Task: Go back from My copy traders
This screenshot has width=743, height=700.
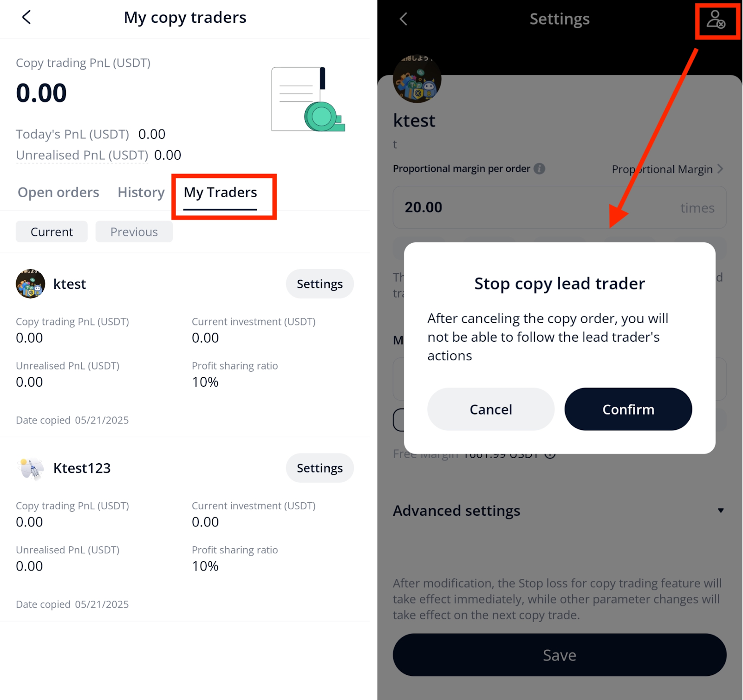Action: coord(26,17)
